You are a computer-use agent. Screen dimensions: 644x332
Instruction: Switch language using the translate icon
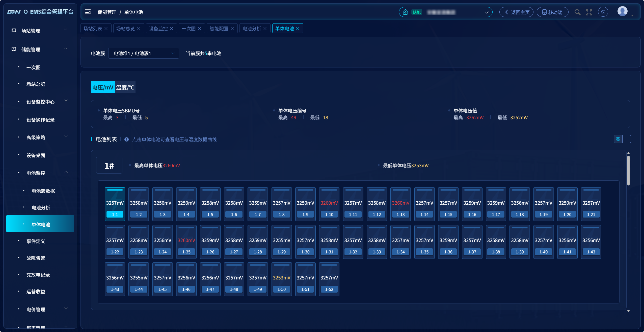pyautogui.click(x=603, y=12)
